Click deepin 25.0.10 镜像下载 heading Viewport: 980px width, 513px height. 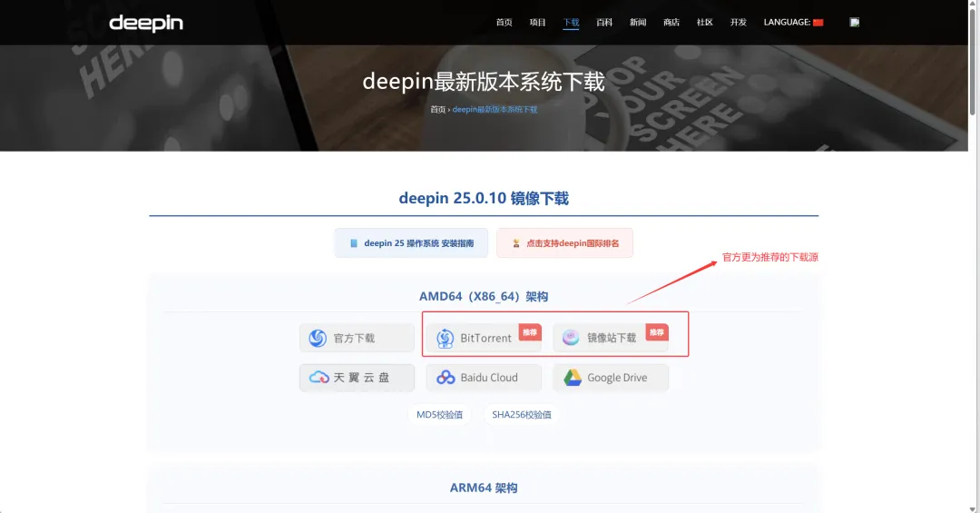point(484,198)
